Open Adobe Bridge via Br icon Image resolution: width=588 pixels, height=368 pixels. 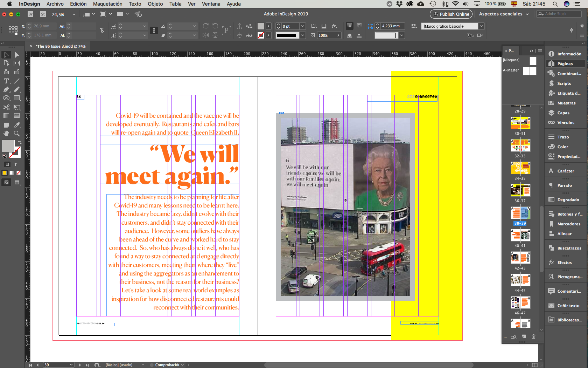(30, 14)
